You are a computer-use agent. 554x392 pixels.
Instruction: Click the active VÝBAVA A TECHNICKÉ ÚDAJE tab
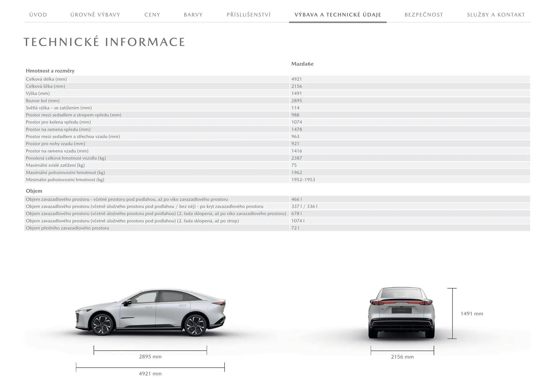pos(338,14)
